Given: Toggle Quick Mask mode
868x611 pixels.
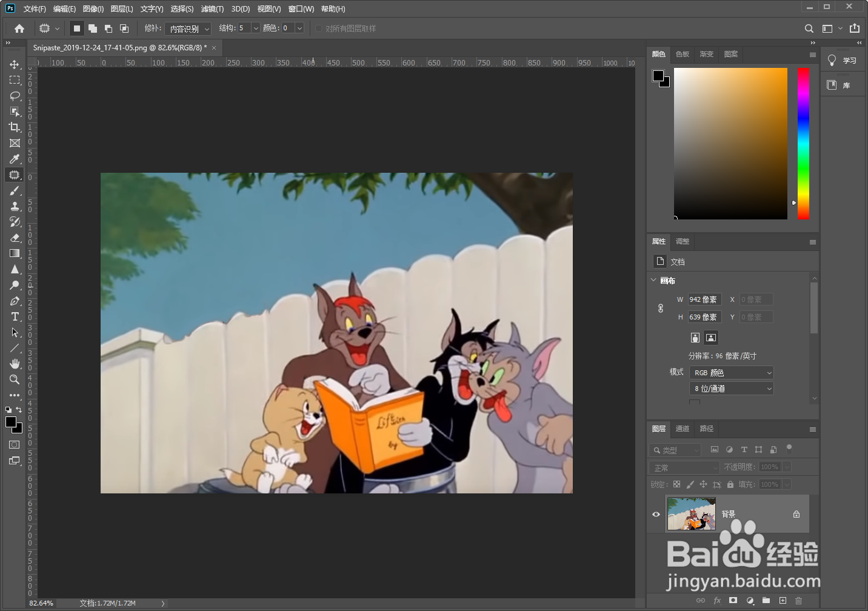Looking at the screenshot, I should coord(15,445).
